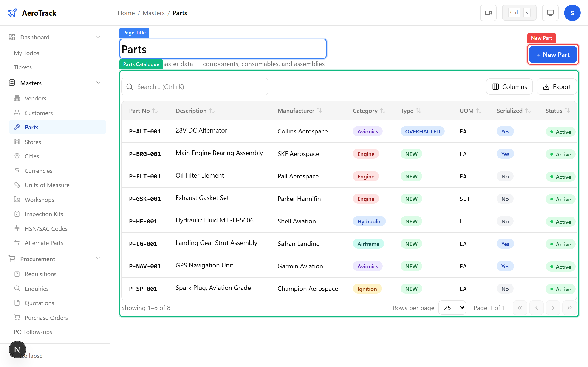Click the AeroTrack airplane logo
588x367 pixels.
12,13
